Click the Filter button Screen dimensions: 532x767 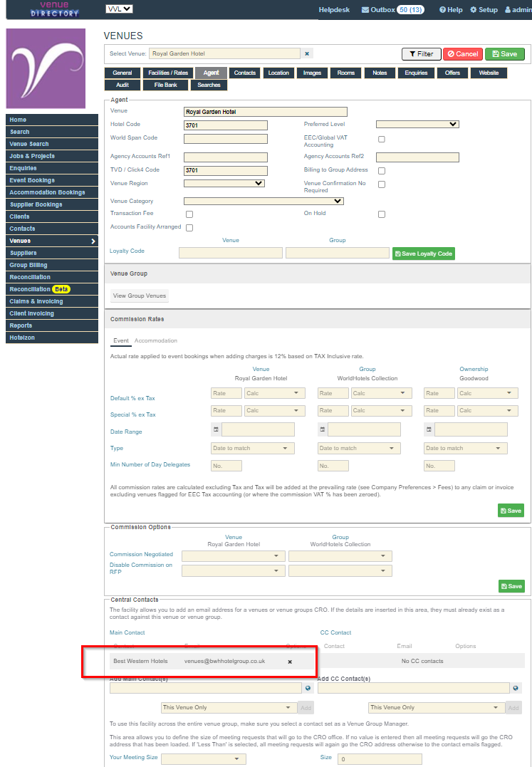point(421,54)
